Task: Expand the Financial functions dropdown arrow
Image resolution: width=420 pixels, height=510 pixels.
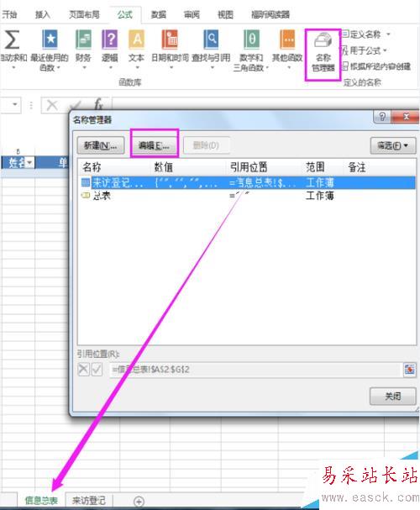Action: [84, 68]
